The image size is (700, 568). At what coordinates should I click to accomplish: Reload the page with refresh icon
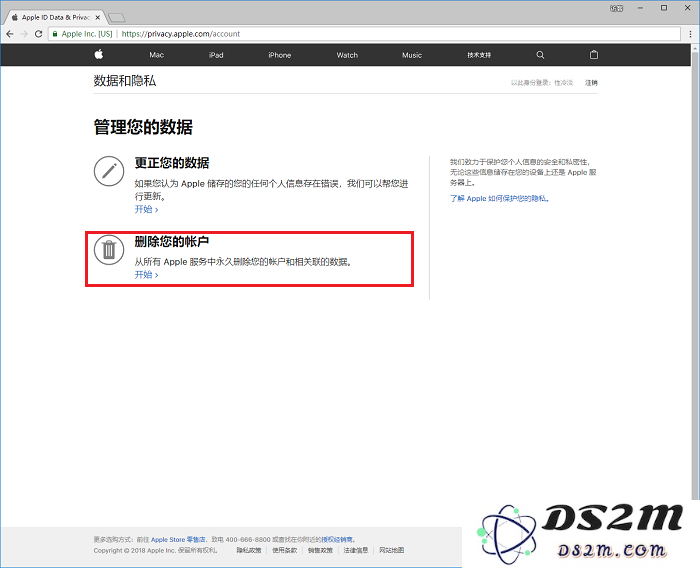38,34
